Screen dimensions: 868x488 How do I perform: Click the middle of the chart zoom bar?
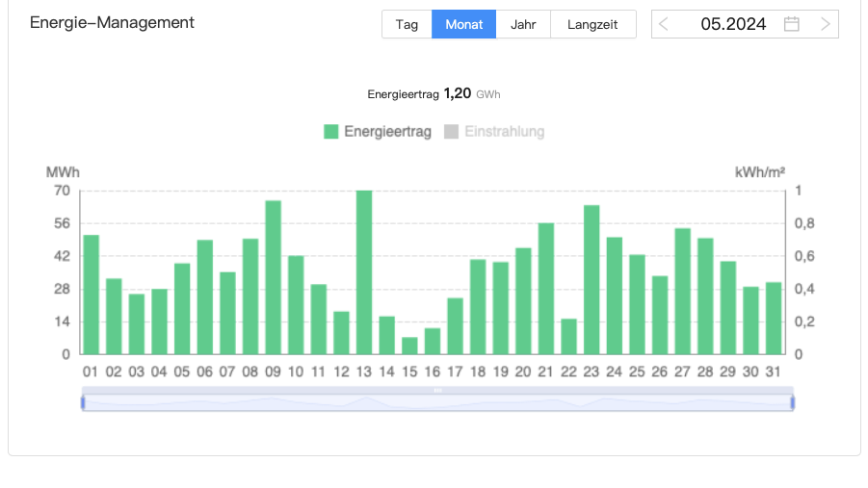437,403
